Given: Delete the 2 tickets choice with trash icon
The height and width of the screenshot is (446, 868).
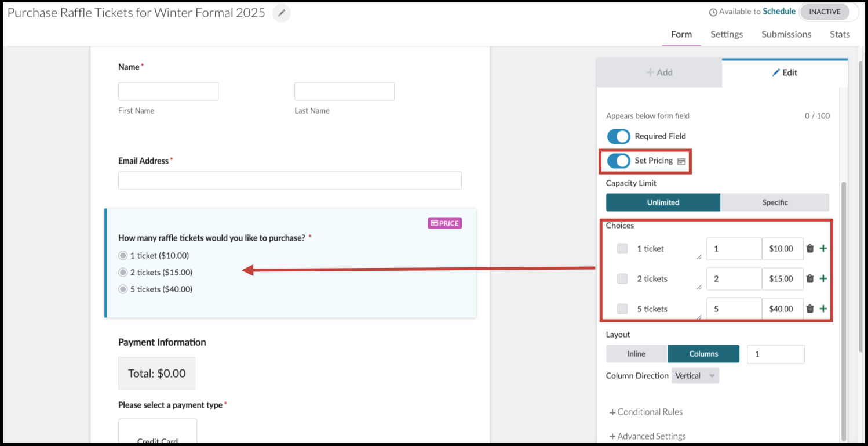Looking at the screenshot, I should click(810, 278).
